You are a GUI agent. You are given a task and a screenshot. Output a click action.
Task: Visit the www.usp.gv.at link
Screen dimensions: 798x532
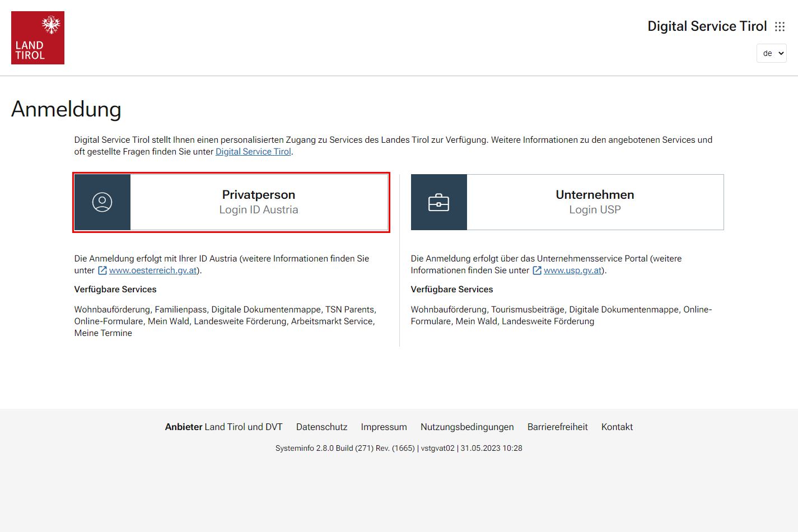pyautogui.click(x=572, y=270)
